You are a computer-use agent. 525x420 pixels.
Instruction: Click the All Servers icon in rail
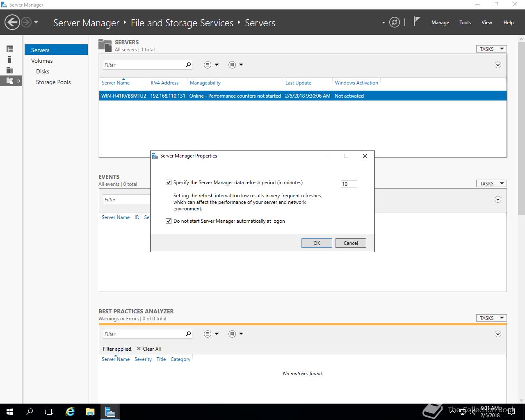pyautogui.click(x=10, y=70)
